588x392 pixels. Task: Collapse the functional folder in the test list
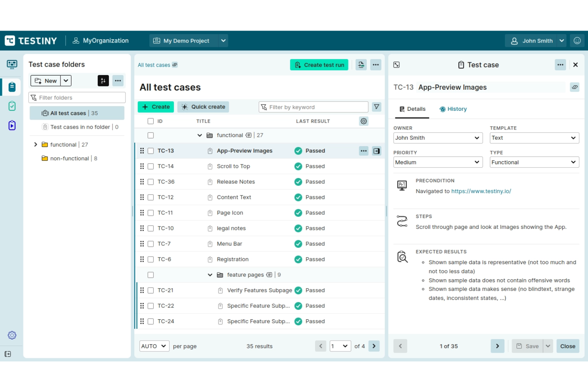coord(199,135)
